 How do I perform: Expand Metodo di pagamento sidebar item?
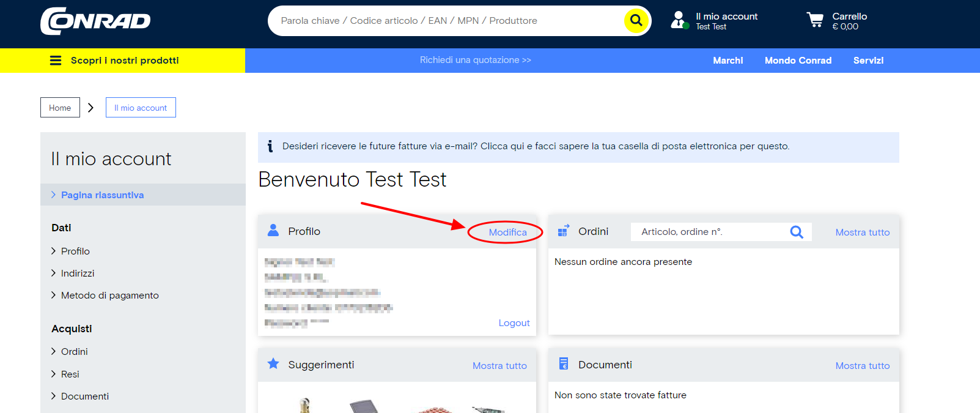click(x=109, y=295)
